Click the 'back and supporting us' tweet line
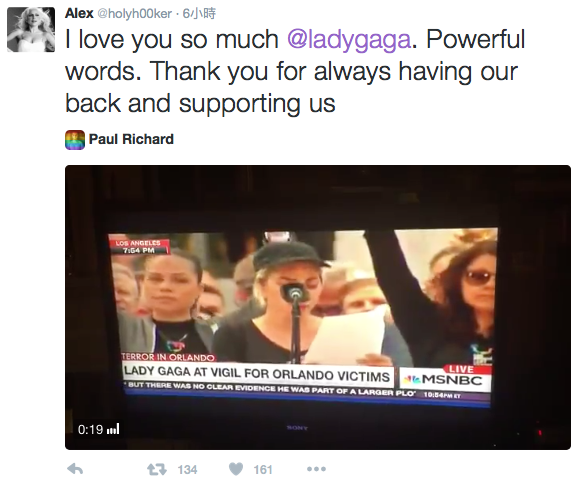The height and width of the screenshot is (482, 580). pyautogui.click(x=200, y=103)
